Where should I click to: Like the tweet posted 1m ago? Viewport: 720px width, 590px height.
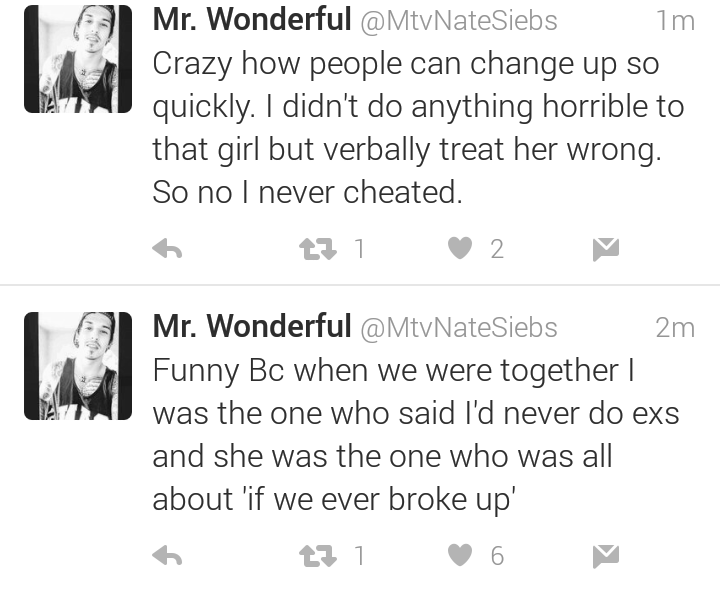460,248
